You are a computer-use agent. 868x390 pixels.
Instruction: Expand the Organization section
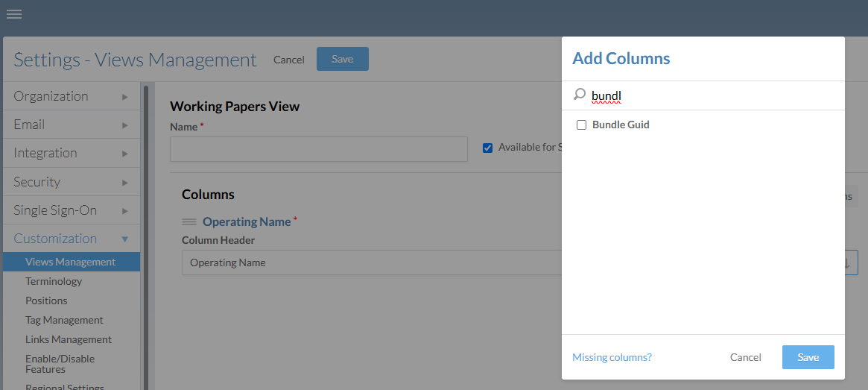click(x=71, y=96)
